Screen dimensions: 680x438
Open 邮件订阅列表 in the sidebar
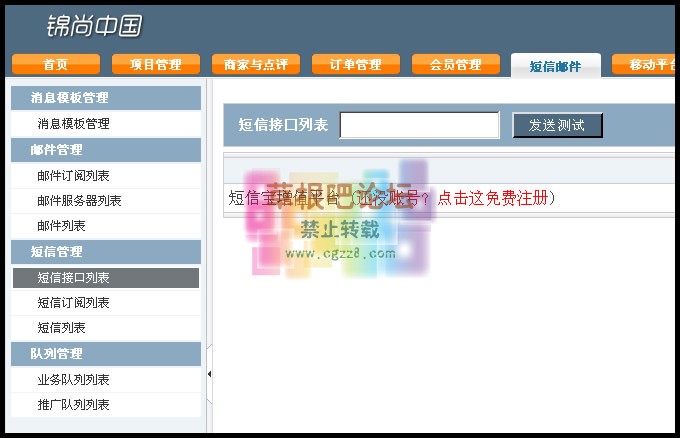(106, 176)
